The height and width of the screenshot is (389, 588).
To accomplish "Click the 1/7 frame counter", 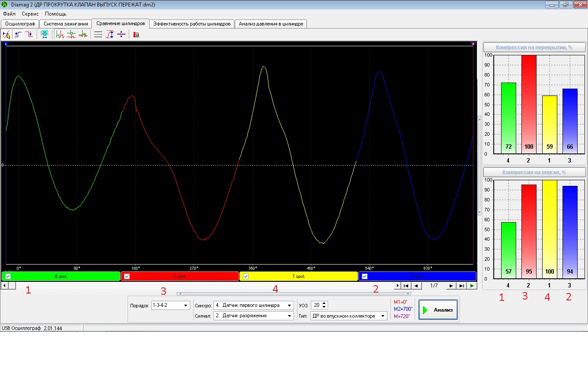I will coord(434,286).
